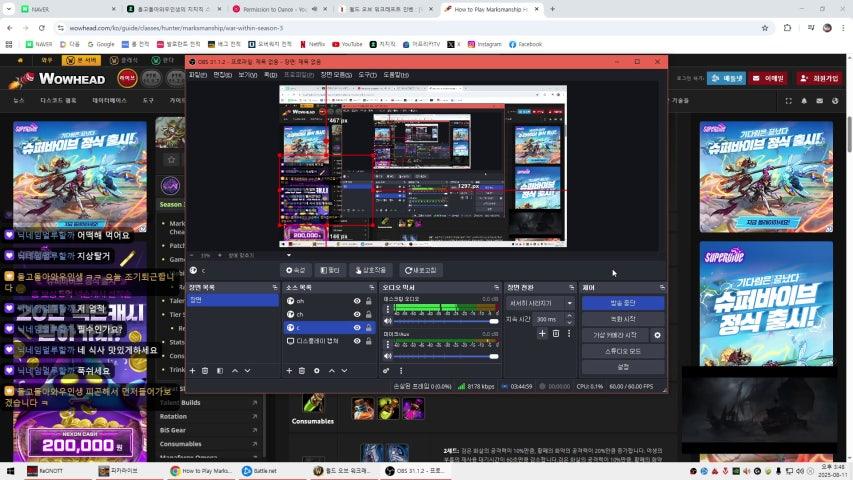853x480 pixels.
Task: Add a new scene with the plus icon
Action: pyautogui.click(x=192, y=371)
